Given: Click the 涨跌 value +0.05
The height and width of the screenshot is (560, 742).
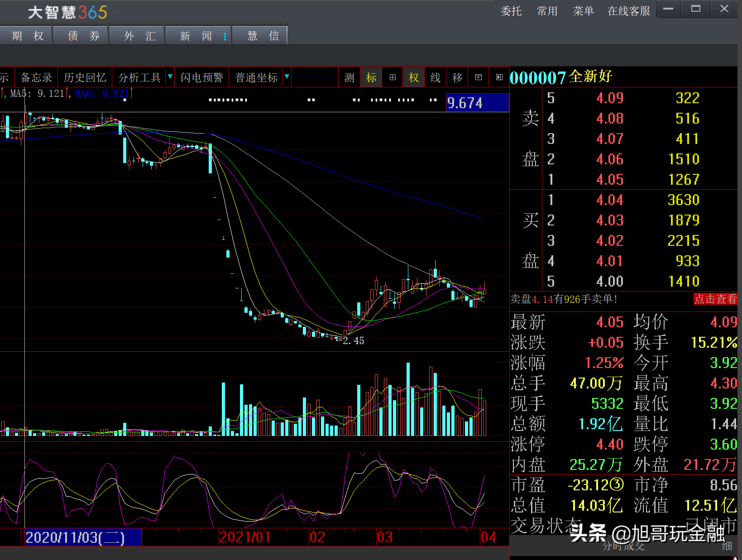Looking at the screenshot, I should [606, 343].
